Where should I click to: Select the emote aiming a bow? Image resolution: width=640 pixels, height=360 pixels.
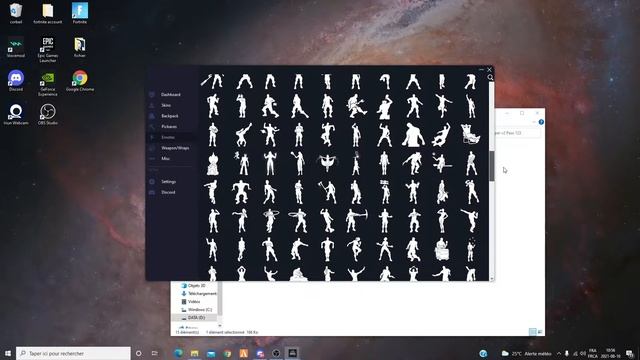coord(356,220)
